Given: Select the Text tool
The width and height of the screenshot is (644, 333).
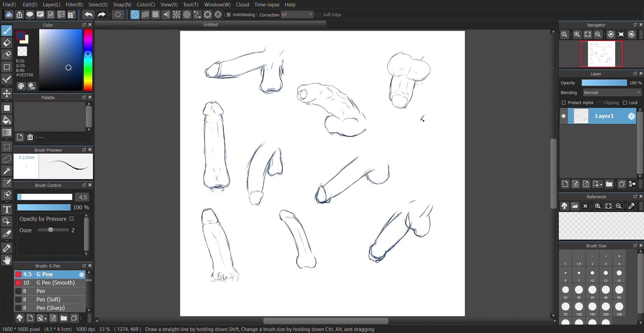Looking at the screenshot, I should [7, 210].
